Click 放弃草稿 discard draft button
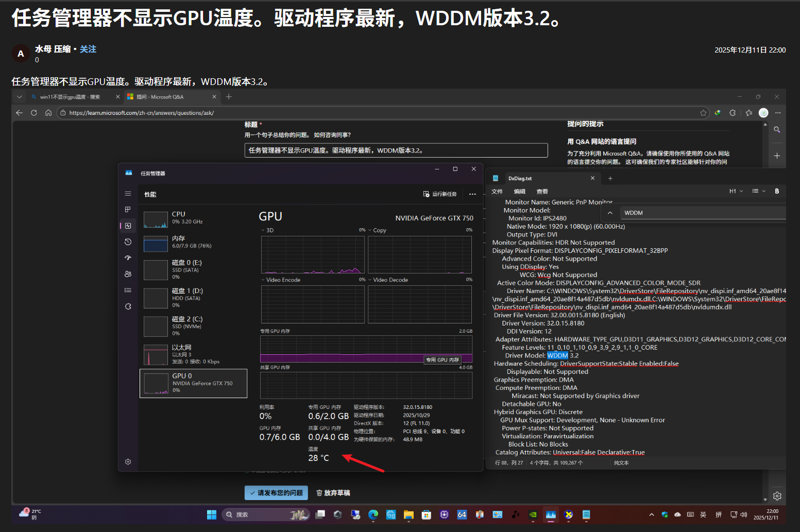Image resolution: width=800 pixels, height=532 pixels. coord(333,493)
